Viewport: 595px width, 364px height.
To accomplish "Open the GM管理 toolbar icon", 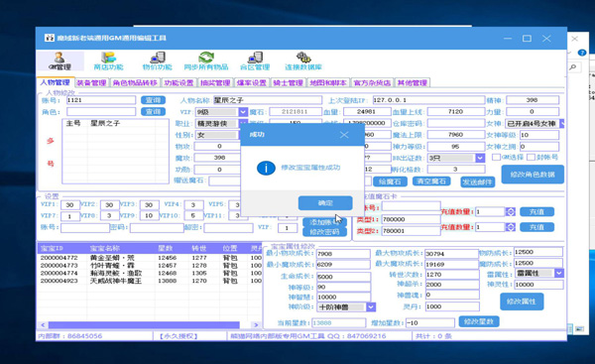I will coord(59,61).
